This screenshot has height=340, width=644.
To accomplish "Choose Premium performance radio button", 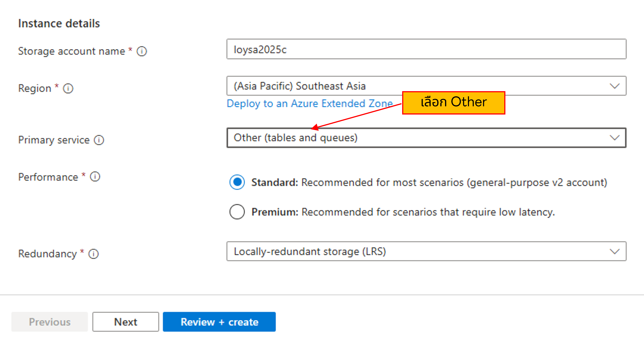I will tap(237, 212).
